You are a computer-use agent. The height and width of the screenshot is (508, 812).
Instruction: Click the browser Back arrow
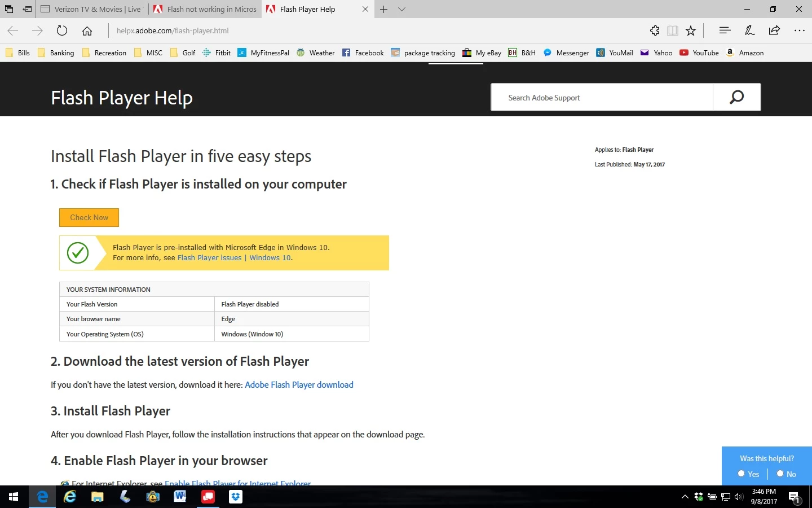tap(13, 31)
